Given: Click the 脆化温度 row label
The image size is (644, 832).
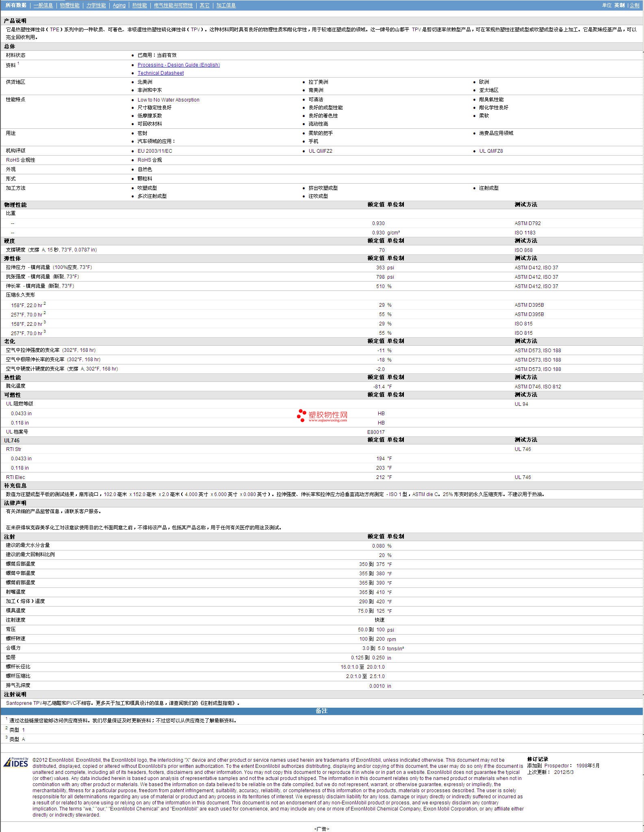Looking at the screenshot, I should (x=15, y=386).
